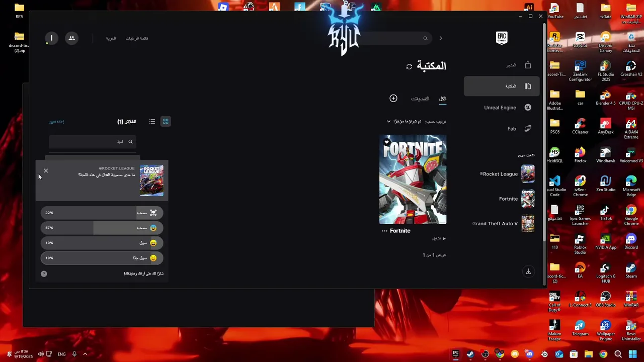This screenshot has width=644, height=362.
Task: Launch Fortnite with the play button below title
Action: click(439, 238)
